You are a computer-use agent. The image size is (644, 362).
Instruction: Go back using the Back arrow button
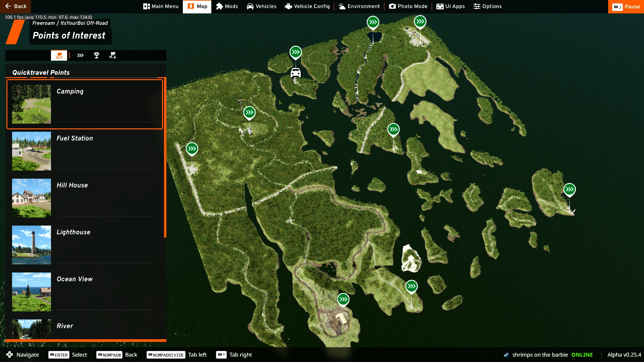(x=15, y=6)
